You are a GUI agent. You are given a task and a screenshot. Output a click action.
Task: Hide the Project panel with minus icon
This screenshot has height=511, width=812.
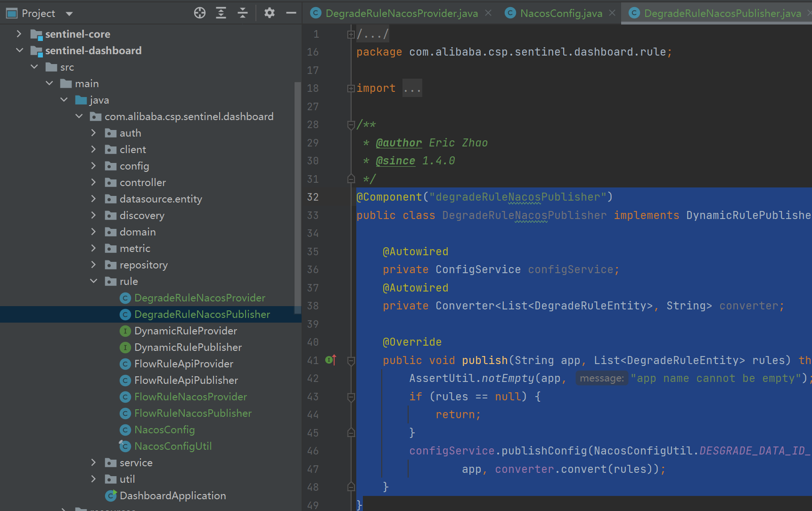[291, 13]
